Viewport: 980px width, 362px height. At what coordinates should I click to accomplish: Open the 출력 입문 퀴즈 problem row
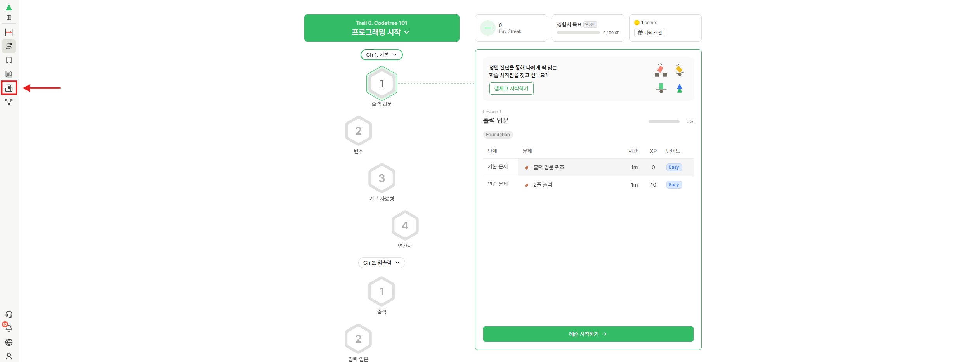point(549,167)
